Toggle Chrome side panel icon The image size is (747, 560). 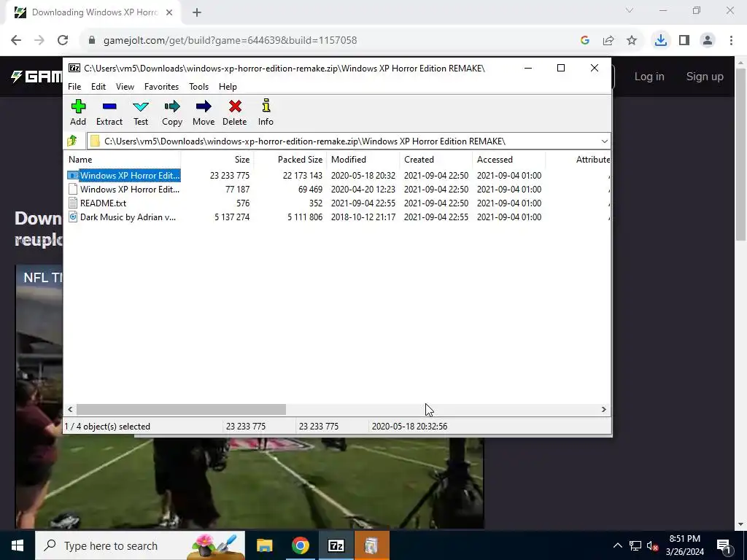coord(684,41)
